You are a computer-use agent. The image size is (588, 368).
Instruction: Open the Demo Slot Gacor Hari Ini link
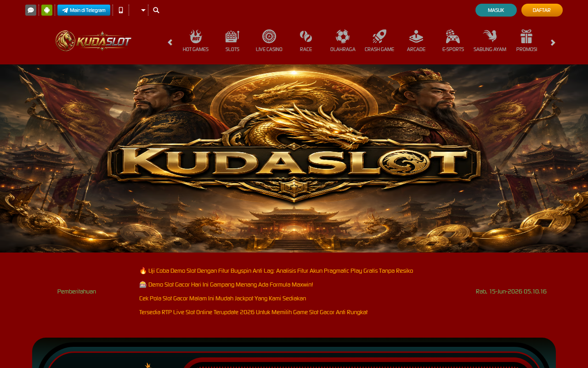226,285
